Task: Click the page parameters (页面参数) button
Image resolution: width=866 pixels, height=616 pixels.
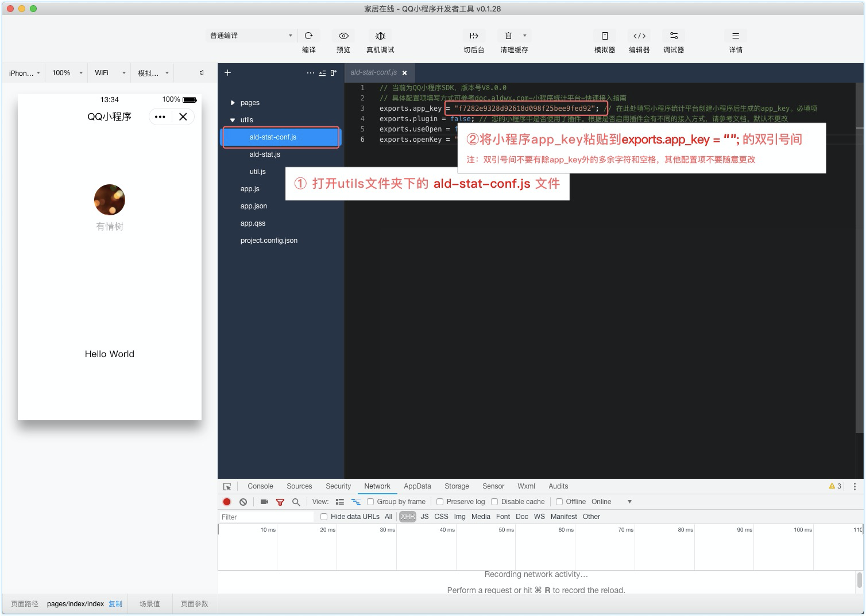Action: 195,604
